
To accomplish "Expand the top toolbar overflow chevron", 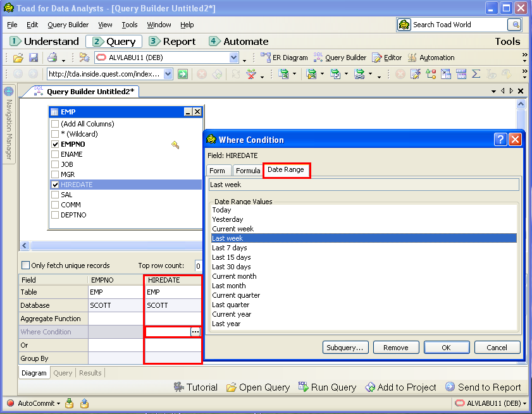I will [x=525, y=58].
